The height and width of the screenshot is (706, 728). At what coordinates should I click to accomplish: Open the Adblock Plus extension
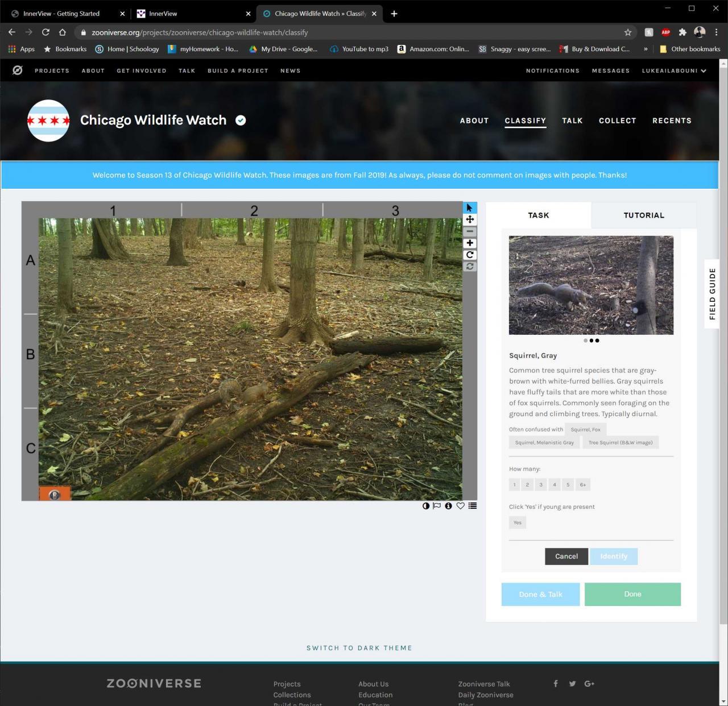pos(665,32)
